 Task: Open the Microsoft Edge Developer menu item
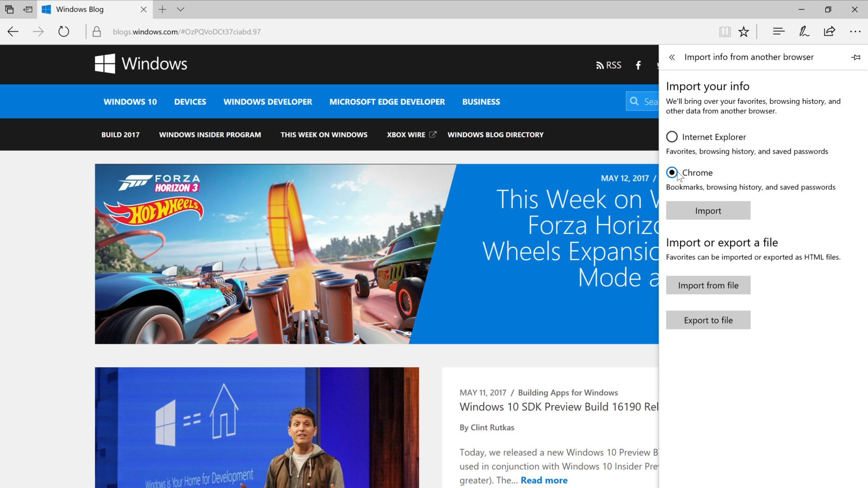point(387,102)
